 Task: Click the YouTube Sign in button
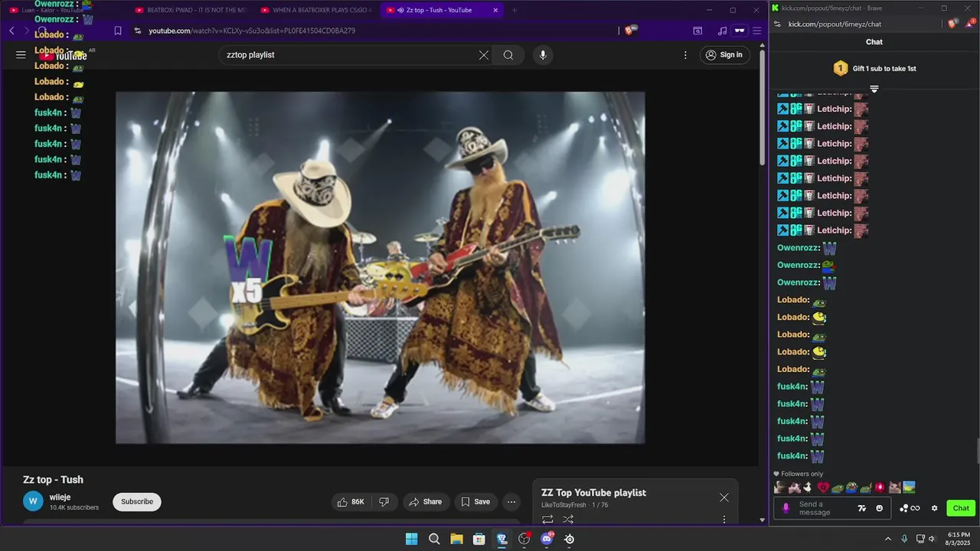(724, 55)
